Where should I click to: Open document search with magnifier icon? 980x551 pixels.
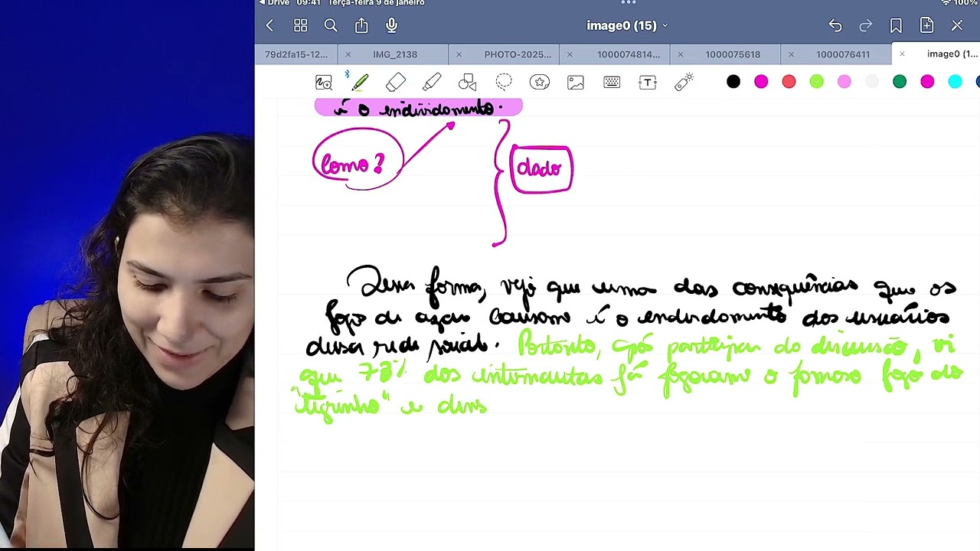331,25
